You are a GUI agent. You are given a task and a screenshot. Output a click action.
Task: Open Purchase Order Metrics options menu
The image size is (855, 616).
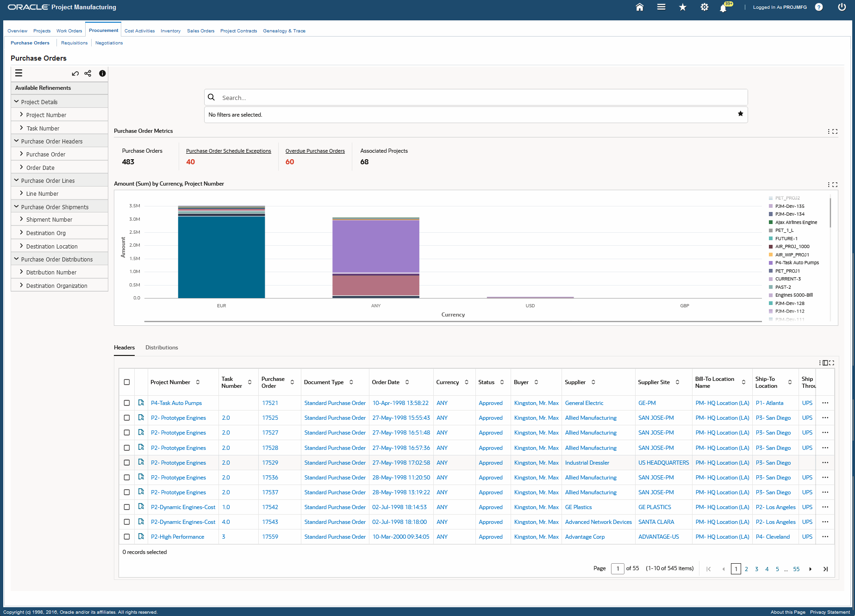(x=828, y=131)
